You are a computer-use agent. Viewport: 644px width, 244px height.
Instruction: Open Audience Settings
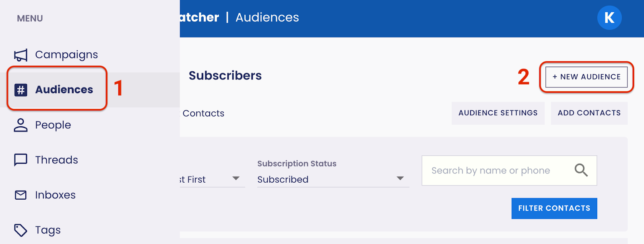click(x=498, y=113)
